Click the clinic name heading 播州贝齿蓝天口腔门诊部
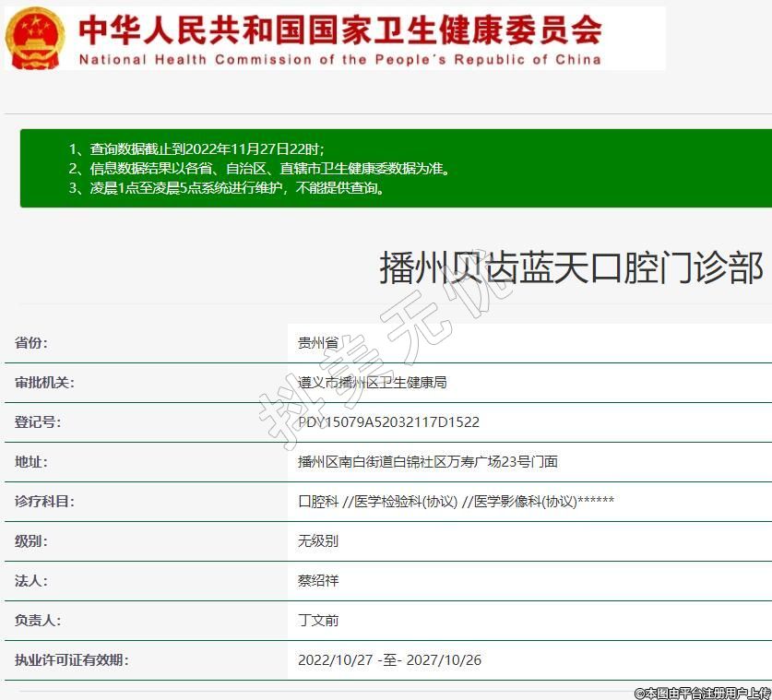Screen dimensions: 772x700 (571, 268)
